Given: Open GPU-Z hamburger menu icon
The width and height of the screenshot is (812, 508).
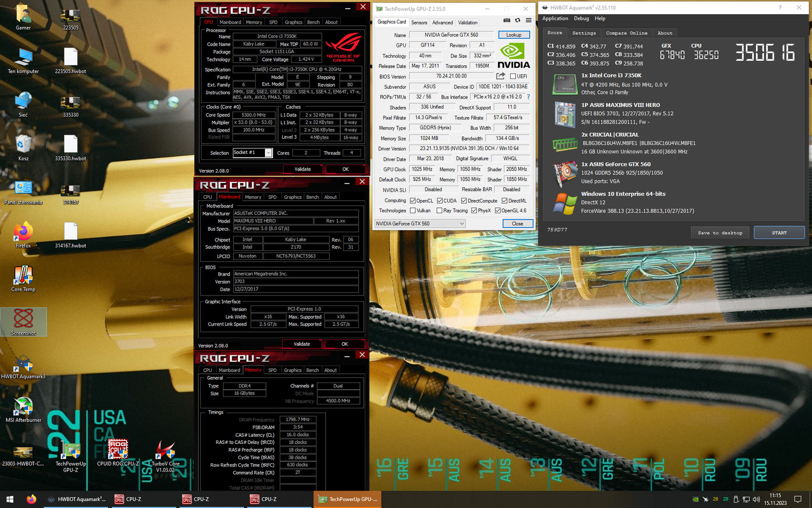Looking at the screenshot, I should [x=529, y=21].
